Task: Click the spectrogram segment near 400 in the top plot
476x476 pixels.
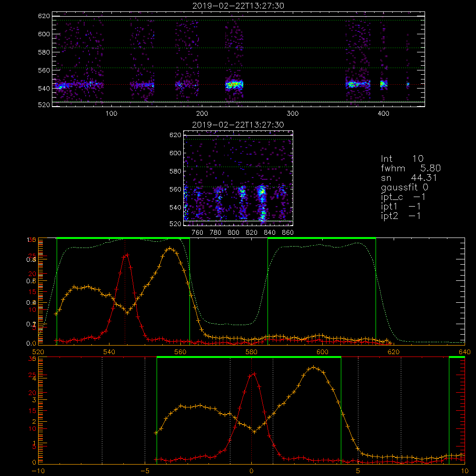Action: [384, 84]
